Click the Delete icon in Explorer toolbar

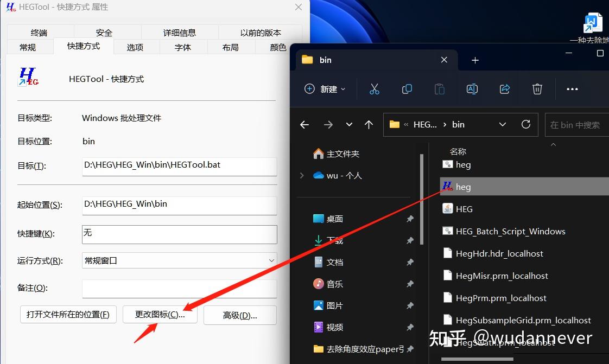point(537,88)
